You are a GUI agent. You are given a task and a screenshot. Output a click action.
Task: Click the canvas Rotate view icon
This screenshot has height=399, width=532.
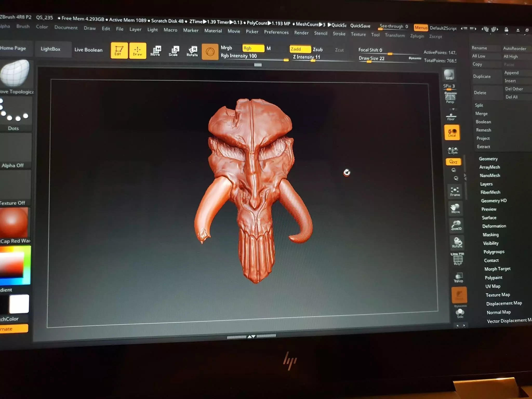(x=457, y=243)
